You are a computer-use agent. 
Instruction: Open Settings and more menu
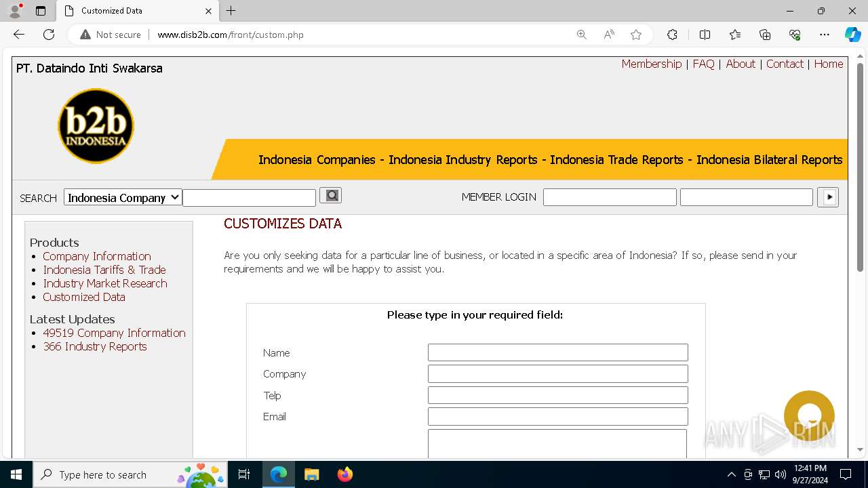[825, 35]
